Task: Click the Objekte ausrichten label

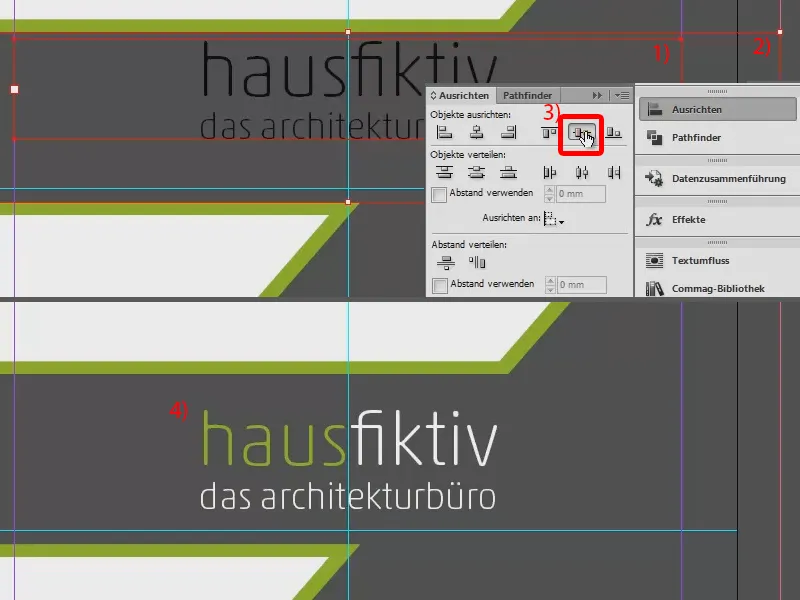Action: pos(470,115)
